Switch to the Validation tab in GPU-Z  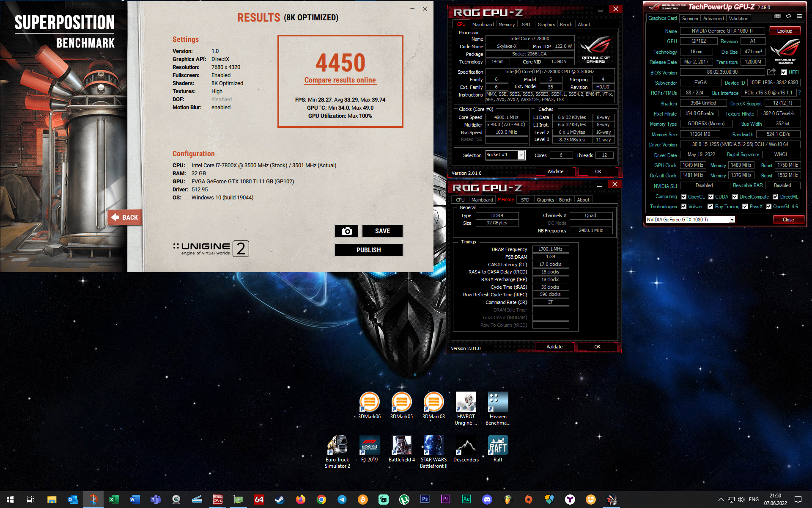click(738, 19)
